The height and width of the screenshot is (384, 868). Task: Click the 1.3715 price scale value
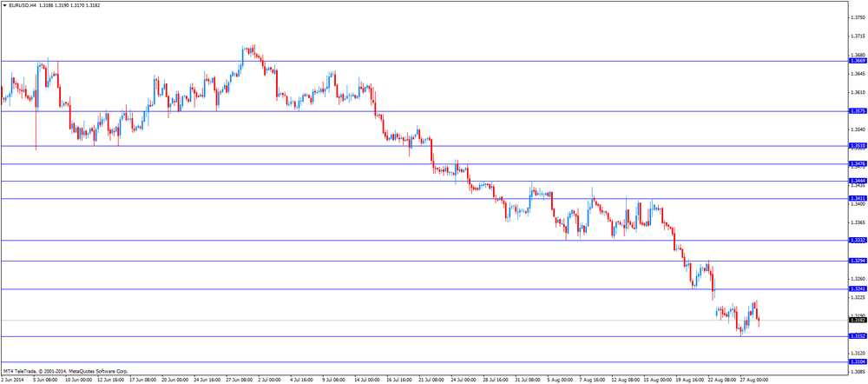pyautogui.click(x=858, y=36)
